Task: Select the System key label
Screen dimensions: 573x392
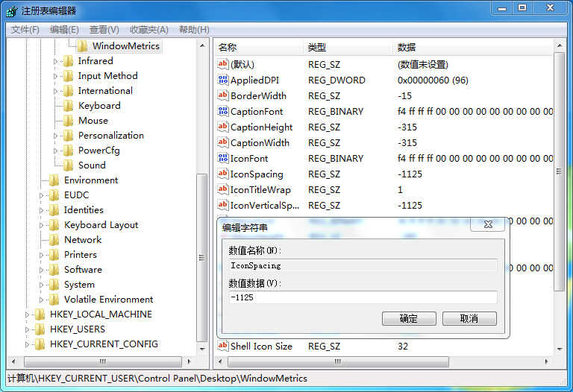Action: point(79,285)
